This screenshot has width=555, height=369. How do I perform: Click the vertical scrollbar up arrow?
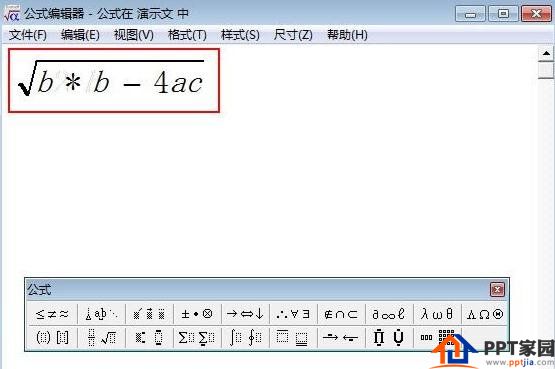coord(546,53)
